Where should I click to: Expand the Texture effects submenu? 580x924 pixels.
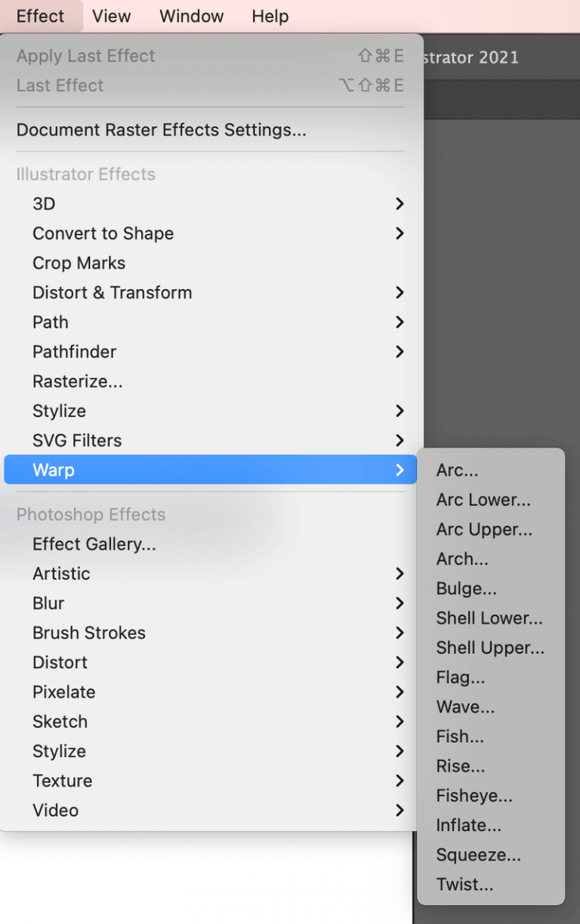[x=62, y=781]
